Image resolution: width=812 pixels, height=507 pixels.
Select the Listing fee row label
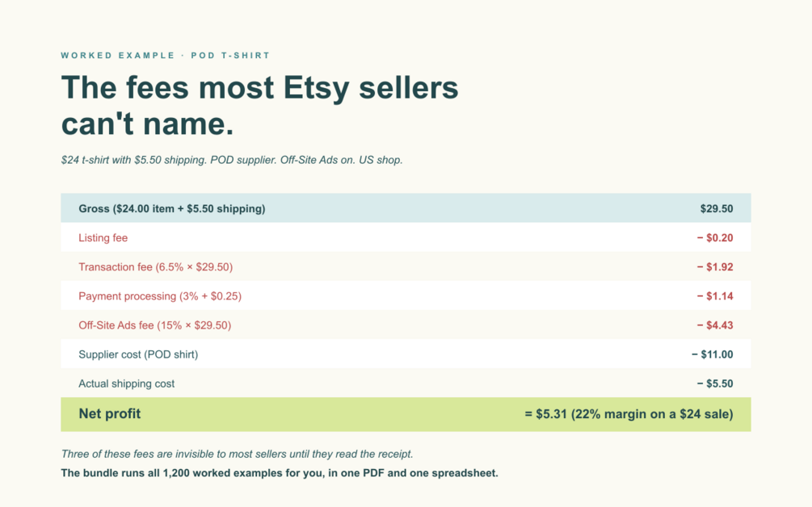pos(103,238)
